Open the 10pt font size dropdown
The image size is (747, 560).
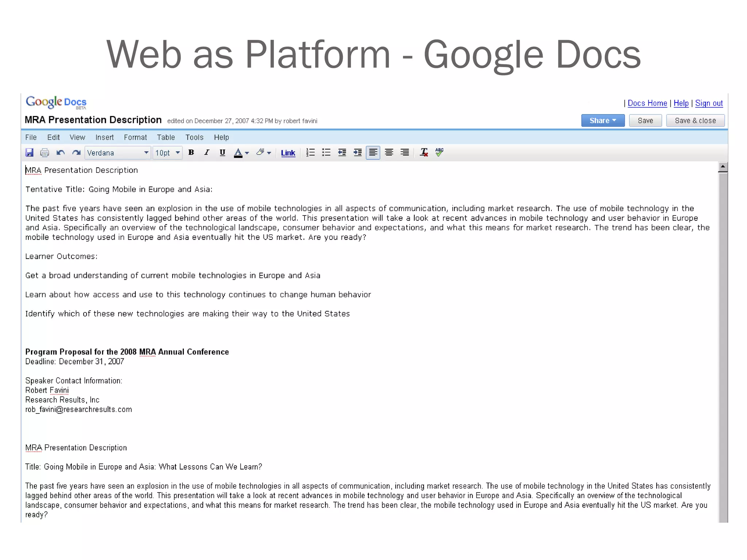[x=167, y=153]
